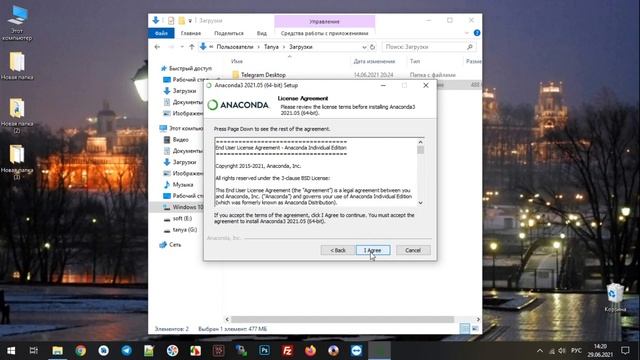Show hidden tray icons chevron

click(540, 351)
